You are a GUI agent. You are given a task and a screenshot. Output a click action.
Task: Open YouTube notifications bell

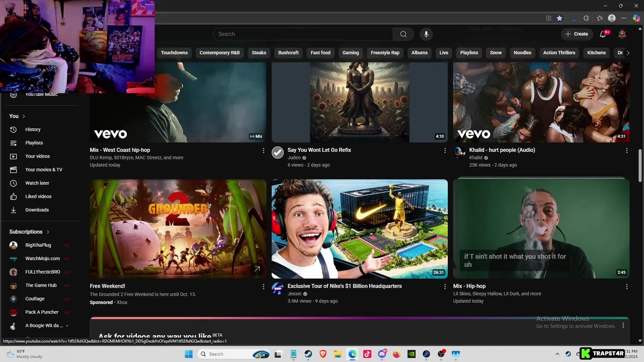603,34
